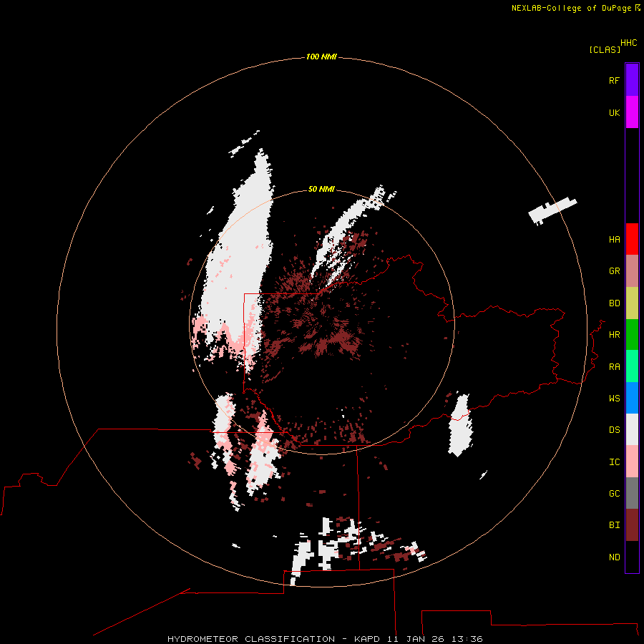Click the HA legend label
The image size is (644, 644).
[x=614, y=240]
